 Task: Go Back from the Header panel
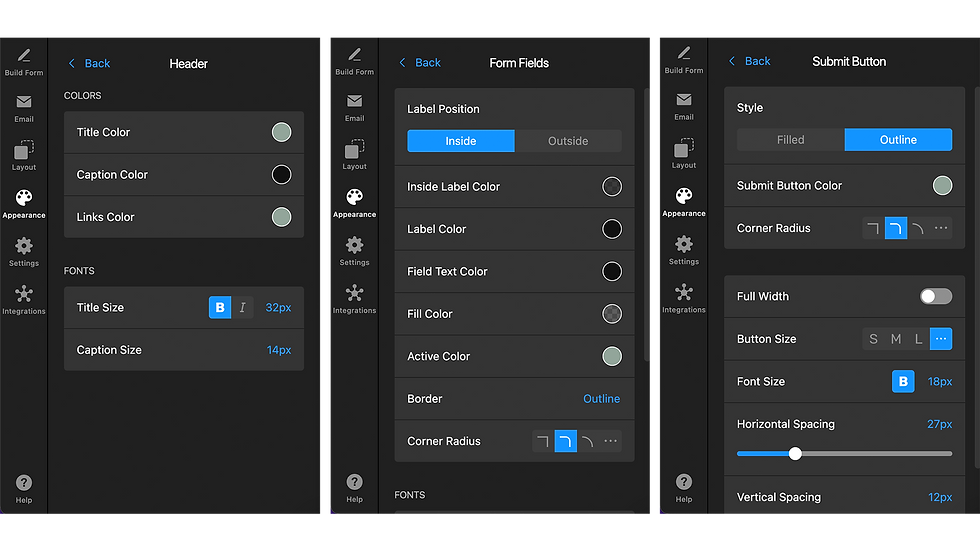click(89, 63)
